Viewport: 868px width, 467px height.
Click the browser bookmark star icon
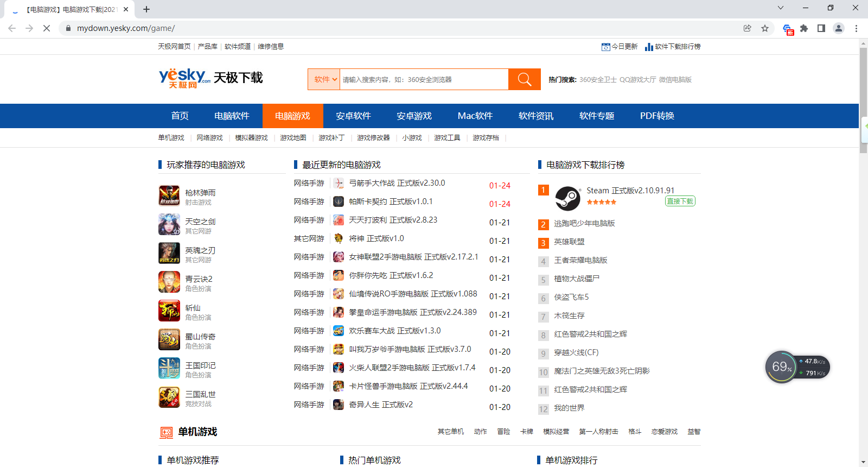[765, 28]
